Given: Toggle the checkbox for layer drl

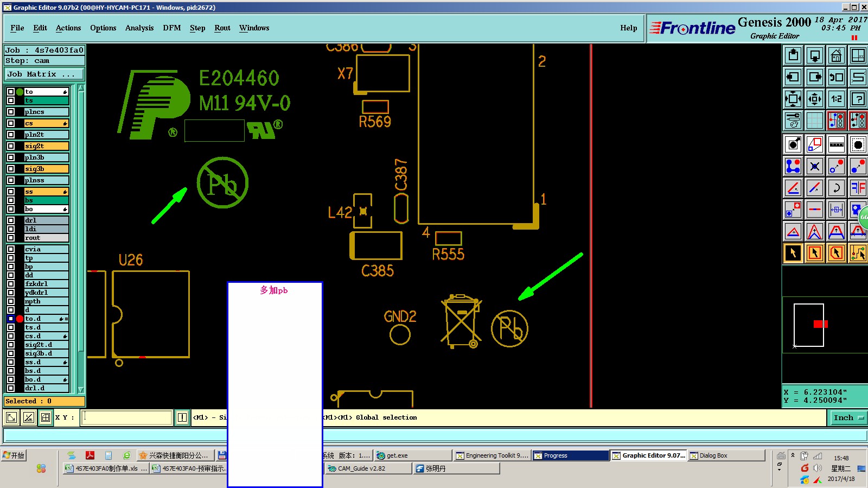Looking at the screenshot, I should [x=11, y=220].
